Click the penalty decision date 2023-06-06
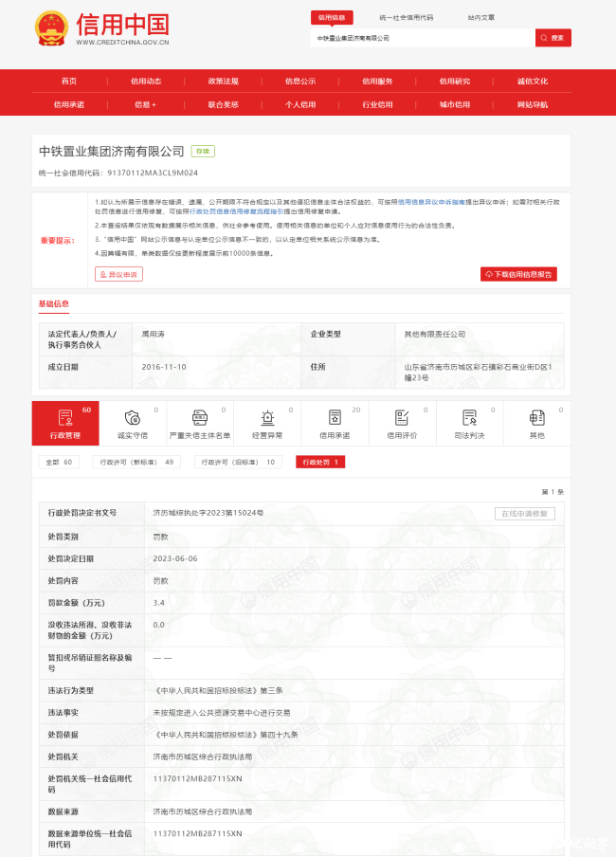The width and height of the screenshot is (616, 857). 175,558
